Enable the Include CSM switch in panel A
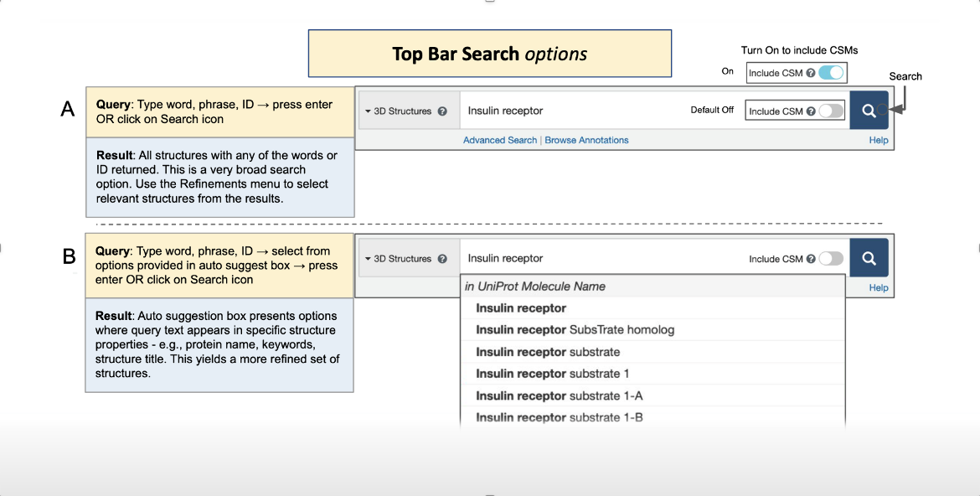Viewport: 980px width, 496px height. (830, 111)
